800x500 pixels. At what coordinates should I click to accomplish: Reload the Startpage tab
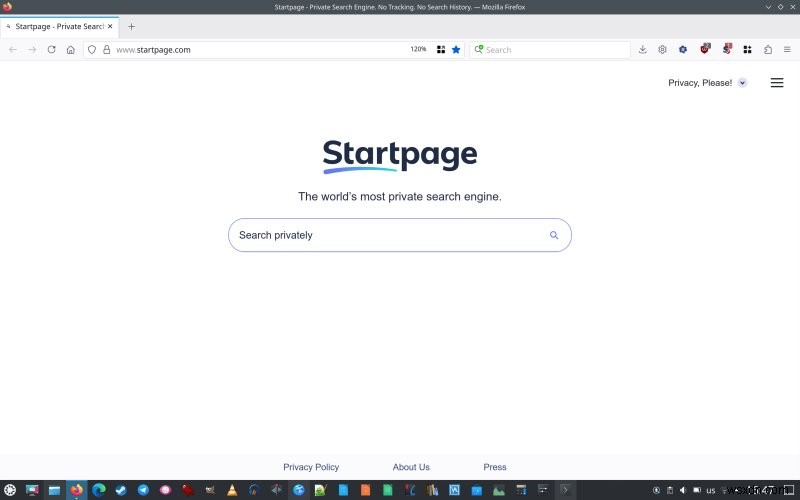click(52, 49)
